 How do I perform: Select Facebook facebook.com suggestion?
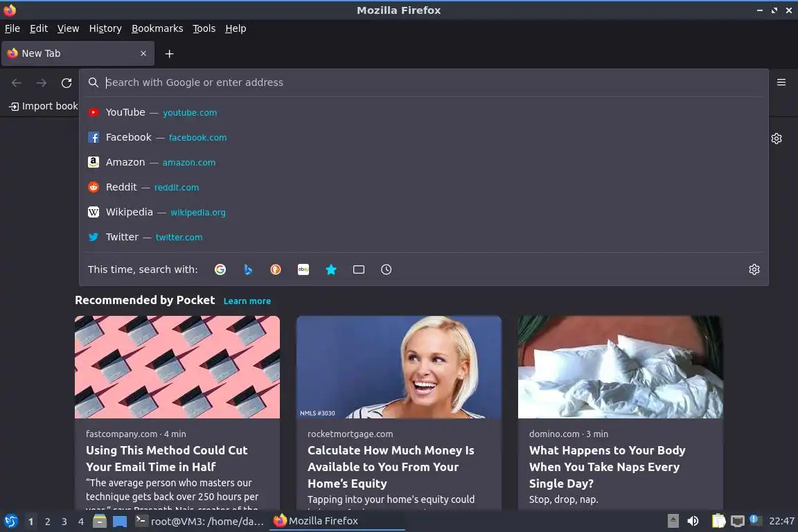pyautogui.click(x=424, y=137)
